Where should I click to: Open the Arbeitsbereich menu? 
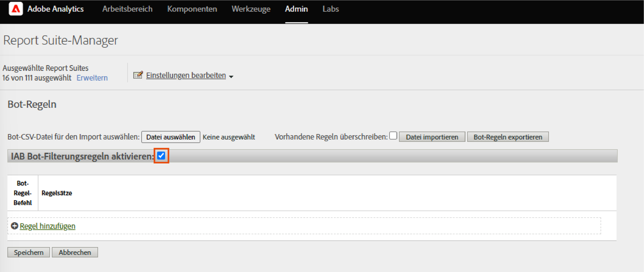[127, 9]
